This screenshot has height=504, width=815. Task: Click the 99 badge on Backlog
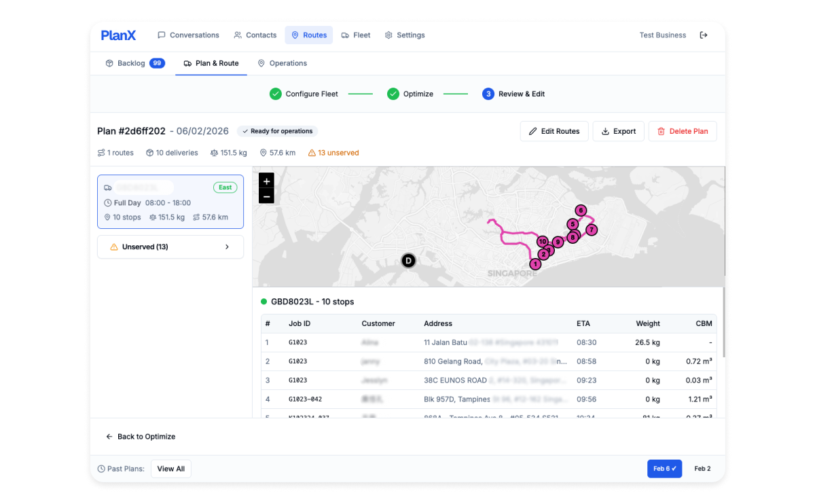tap(157, 63)
